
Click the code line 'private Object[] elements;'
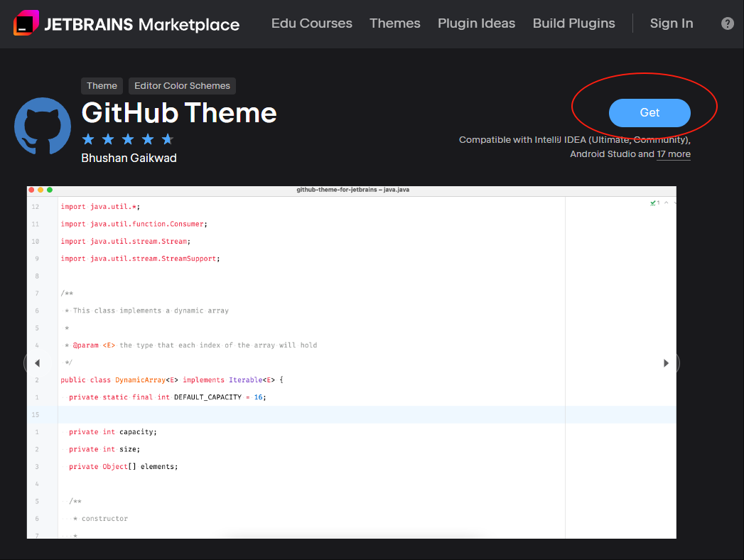point(124,466)
